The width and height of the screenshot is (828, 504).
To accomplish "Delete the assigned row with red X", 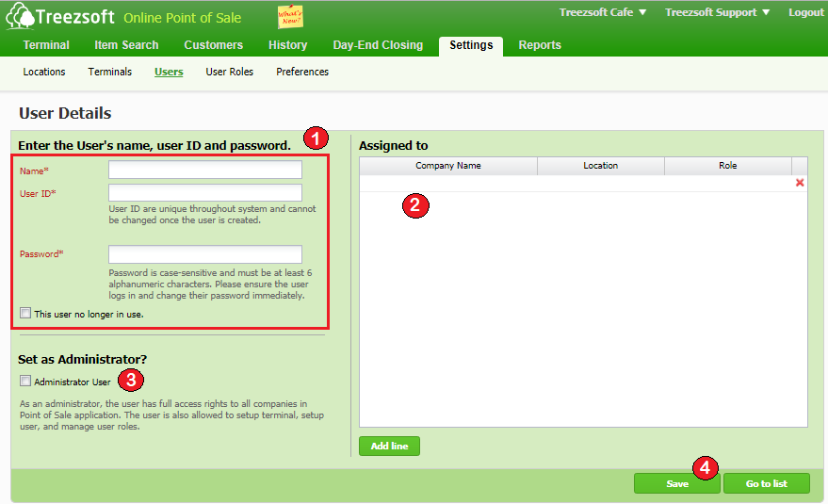I will pyautogui.click(x=800, y=183).
